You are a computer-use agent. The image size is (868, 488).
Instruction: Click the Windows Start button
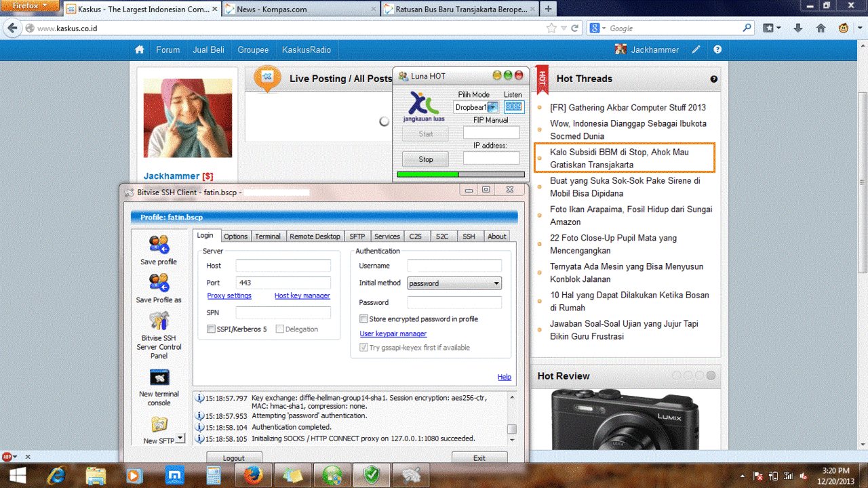[x=18, y=474]
